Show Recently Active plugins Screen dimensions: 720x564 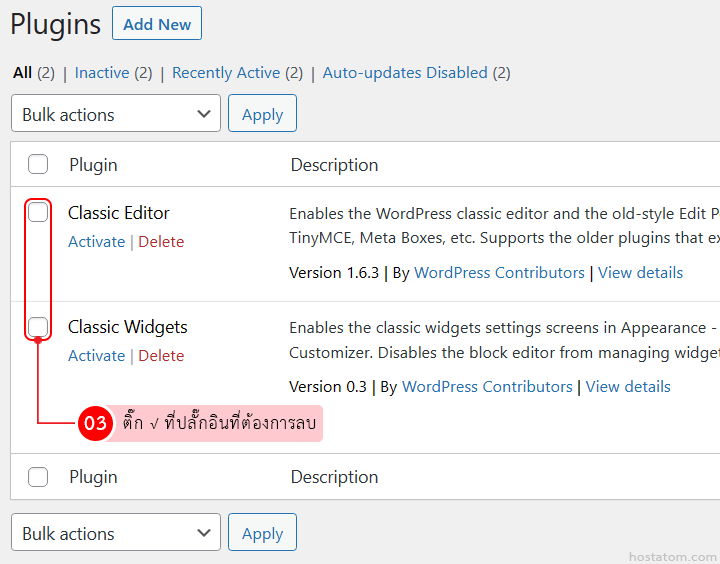226,73
